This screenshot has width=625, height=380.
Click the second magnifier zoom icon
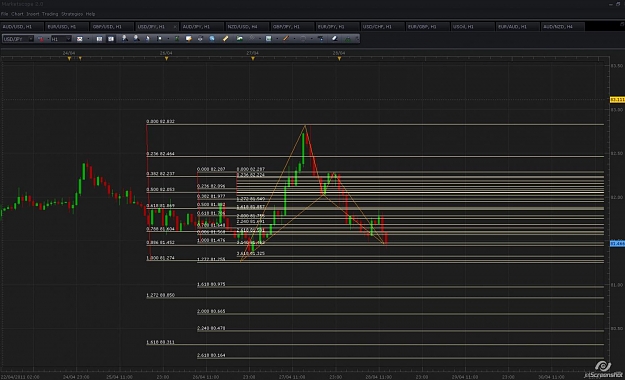click(137, 39)
